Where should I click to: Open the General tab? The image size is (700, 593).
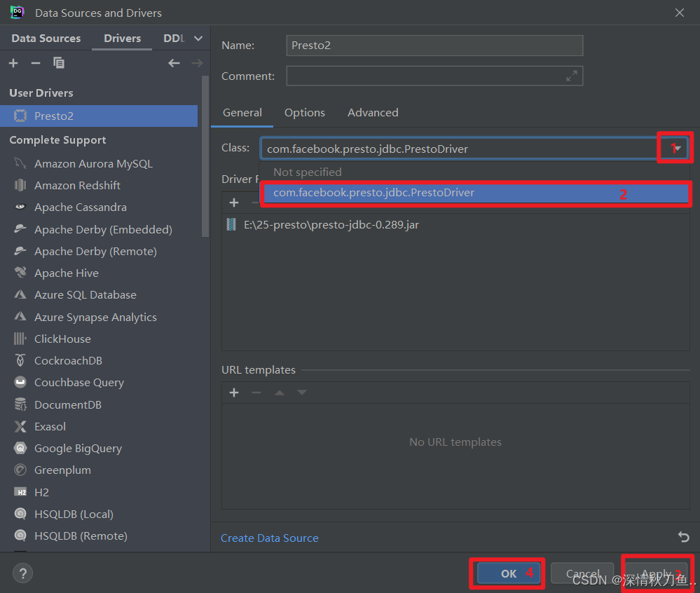242,113
